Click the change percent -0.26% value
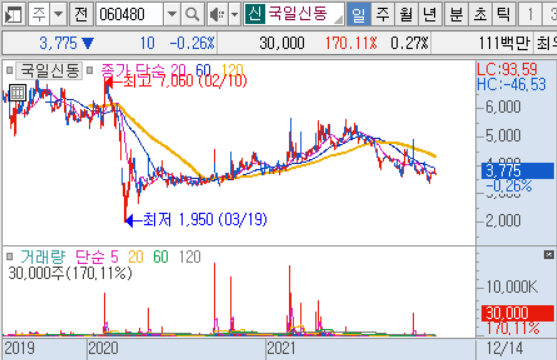 pyautogui.click(x=192, y=43)
